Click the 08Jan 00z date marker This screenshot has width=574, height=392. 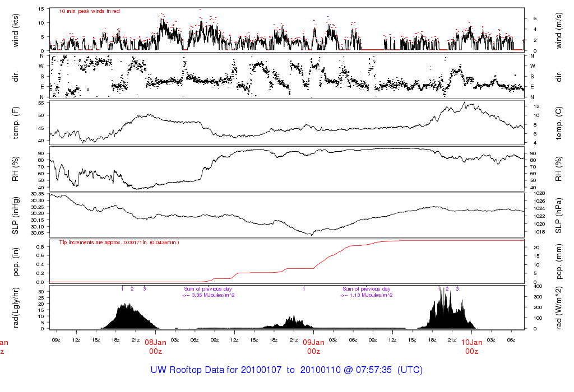click(155, 347)
